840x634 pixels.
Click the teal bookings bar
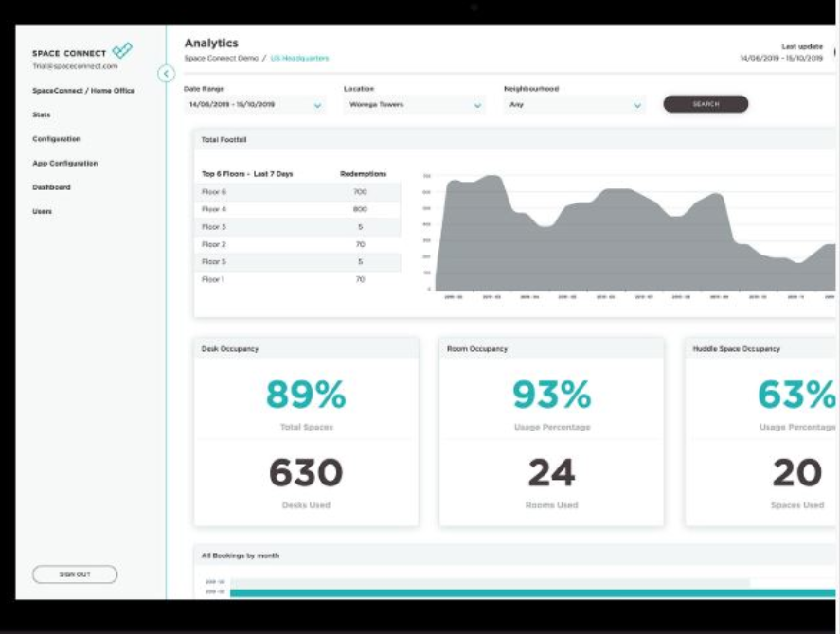(532, 592)
